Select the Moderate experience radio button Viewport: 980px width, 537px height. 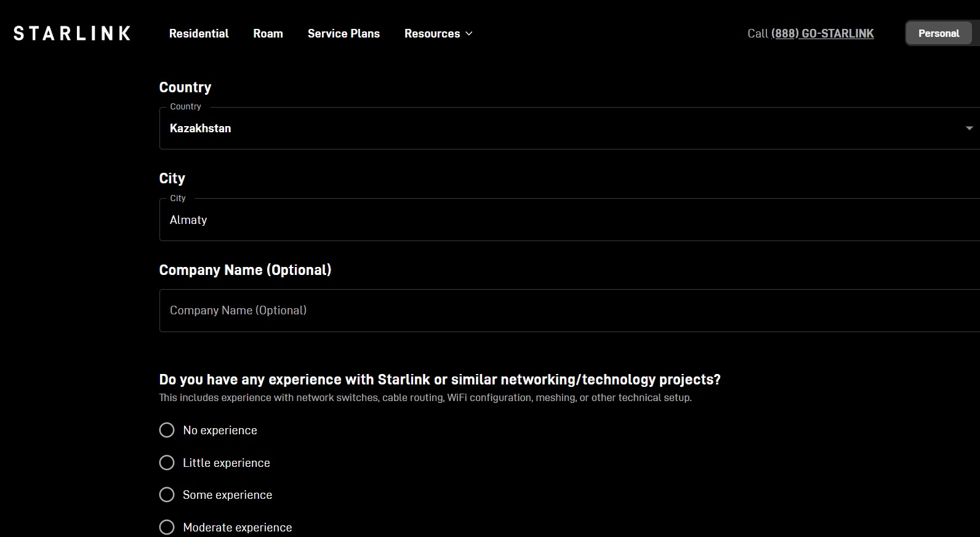[167, 527]
